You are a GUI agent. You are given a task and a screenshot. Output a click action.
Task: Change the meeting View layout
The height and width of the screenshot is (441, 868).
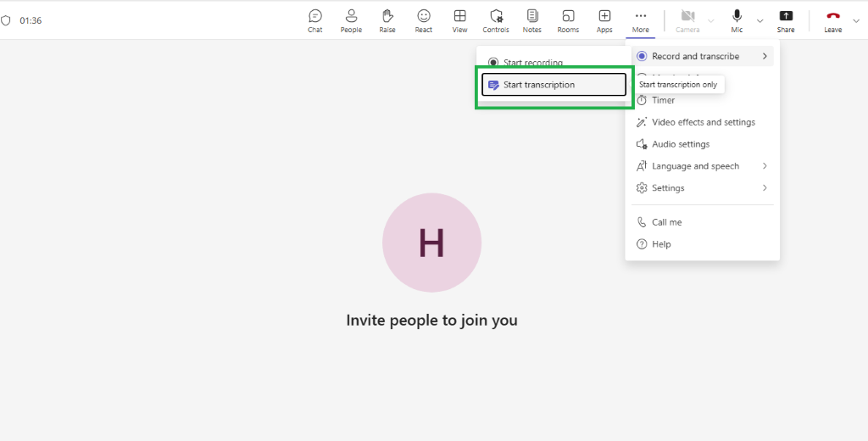coord(459,21)
